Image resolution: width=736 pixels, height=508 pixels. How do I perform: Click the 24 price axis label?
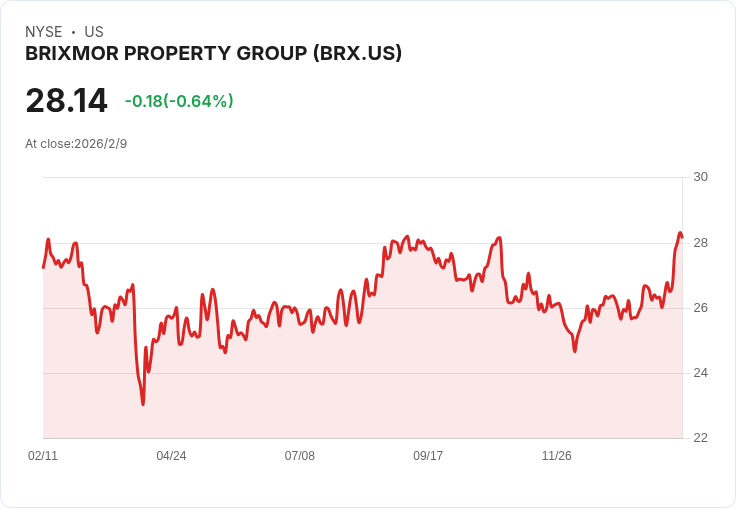point(700,373)
